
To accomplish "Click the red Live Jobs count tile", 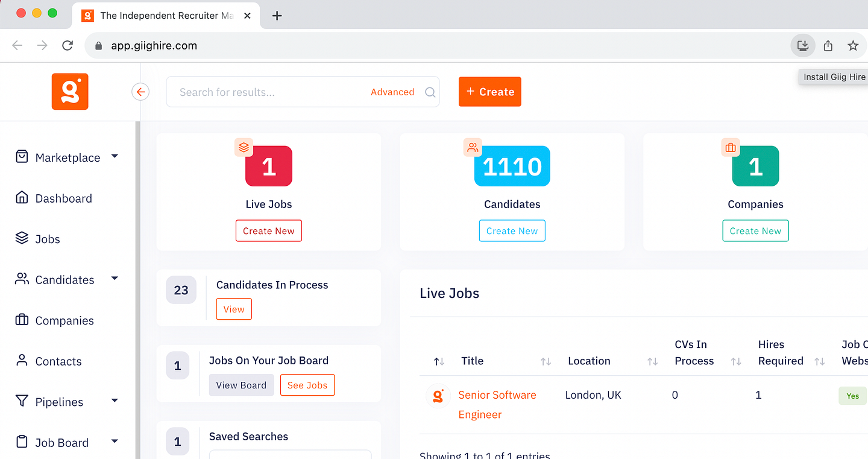I will 269,166.
